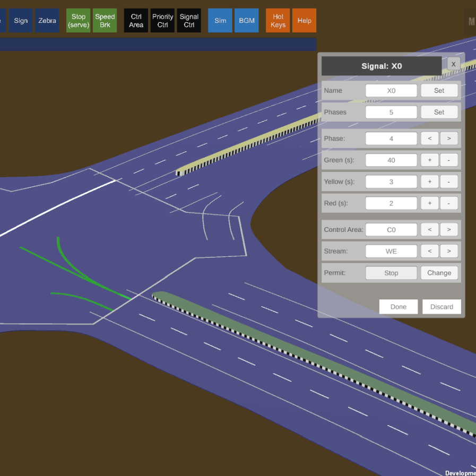Switch to next Control Area
Screen dimensions: 476x476
449,230
